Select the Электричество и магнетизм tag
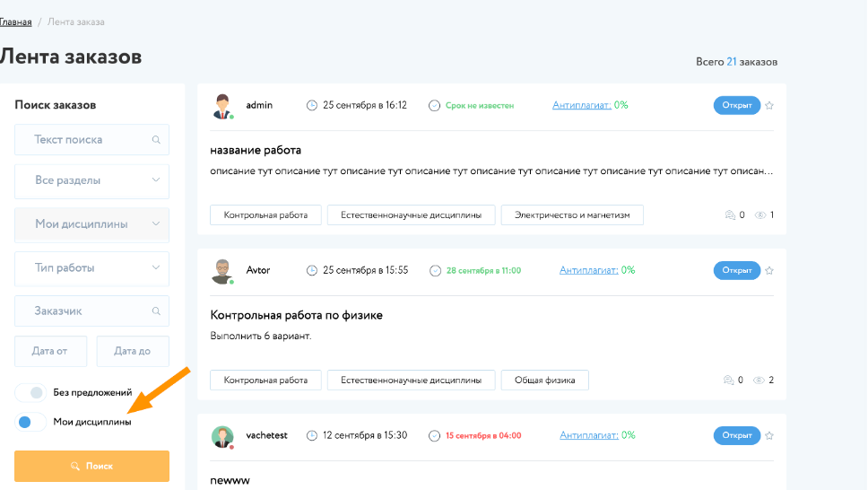 [x=572, y=215]
